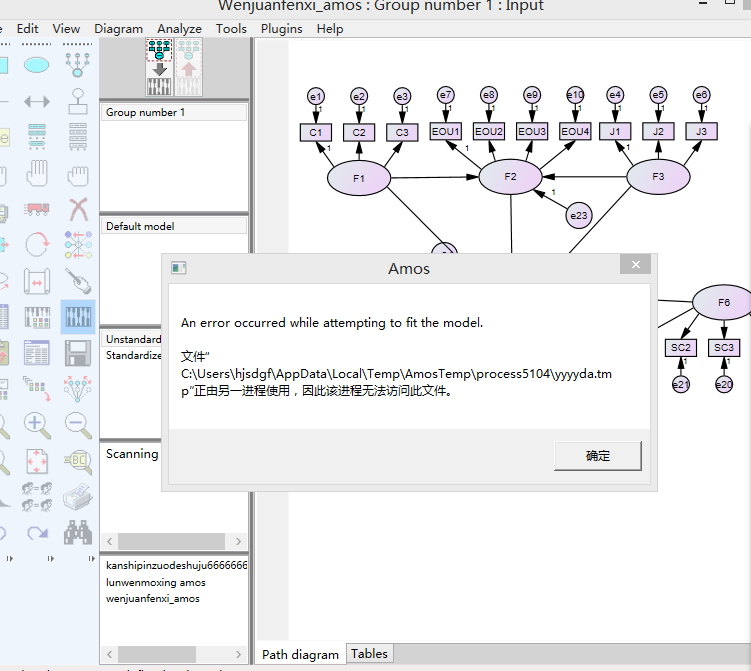Open the Tools menu
This screenshot has height=671, width=751.
click(x=231, y=29)
